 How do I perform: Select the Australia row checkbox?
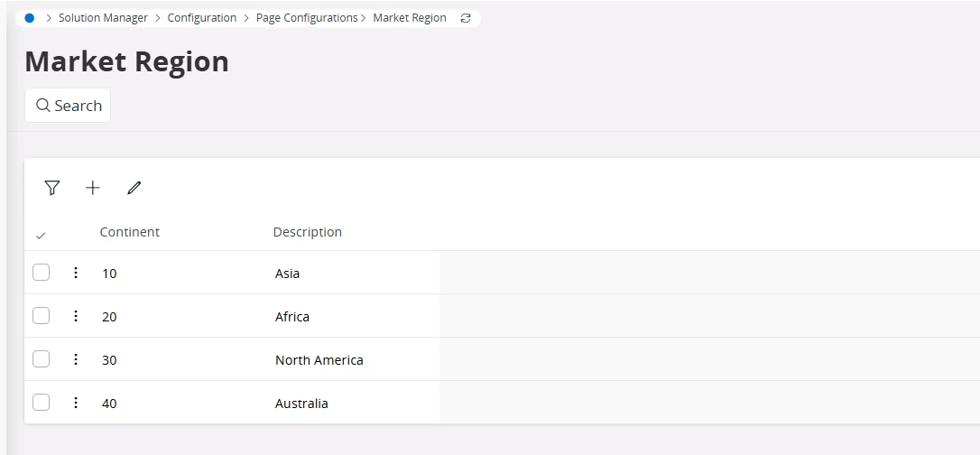tap(42, 404)
